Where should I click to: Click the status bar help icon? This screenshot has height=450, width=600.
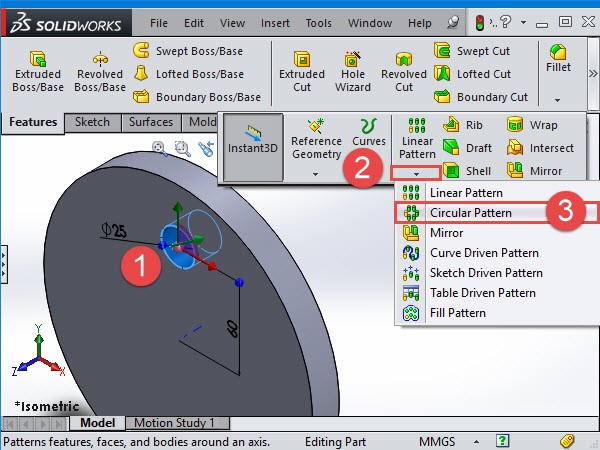502,441
